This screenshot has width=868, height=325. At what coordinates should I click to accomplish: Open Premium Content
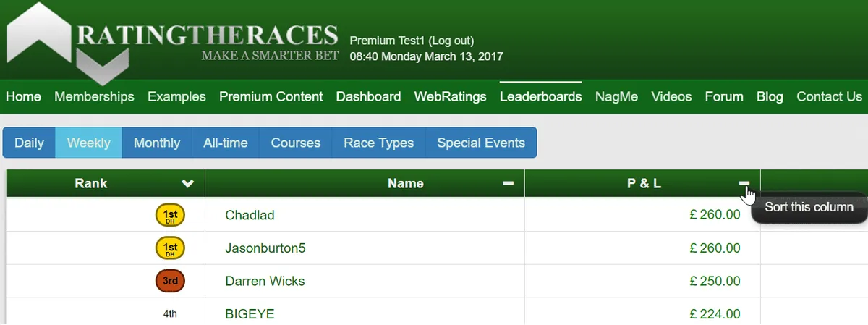[x=271, y=96]
